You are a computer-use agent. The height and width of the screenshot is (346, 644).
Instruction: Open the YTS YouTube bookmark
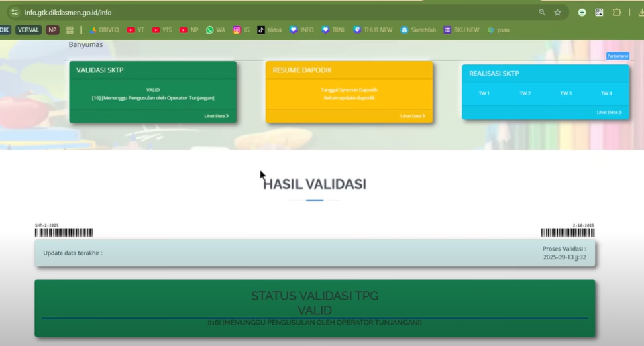162,30
